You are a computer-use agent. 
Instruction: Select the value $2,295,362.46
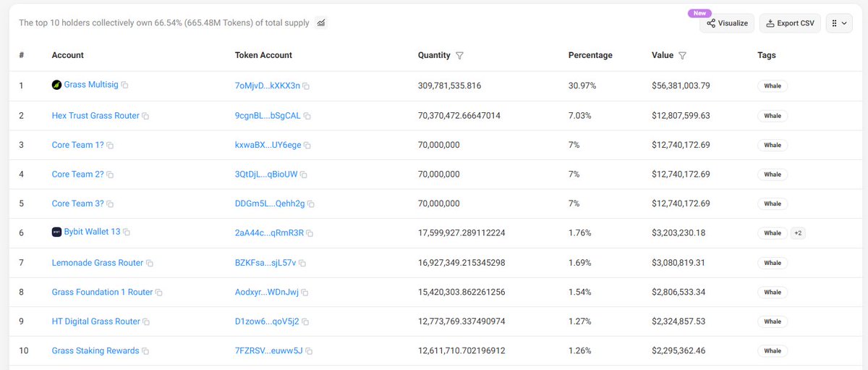pyautogui.click(x=678, y=350)
